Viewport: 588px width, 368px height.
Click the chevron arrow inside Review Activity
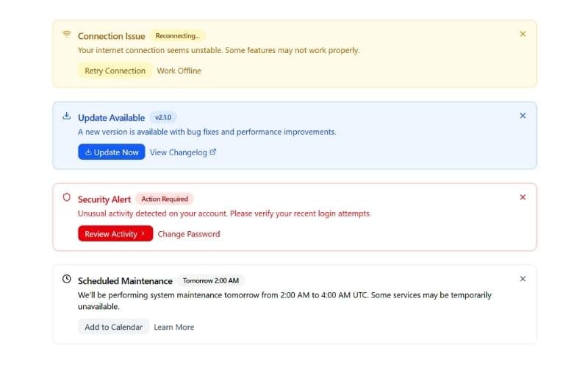[x=143, y=233]
